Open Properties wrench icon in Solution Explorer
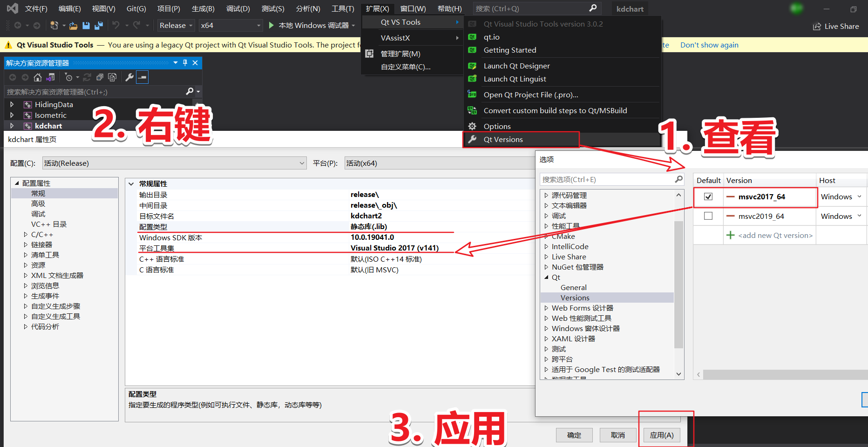The image size is (868, 447). (129, 77)
